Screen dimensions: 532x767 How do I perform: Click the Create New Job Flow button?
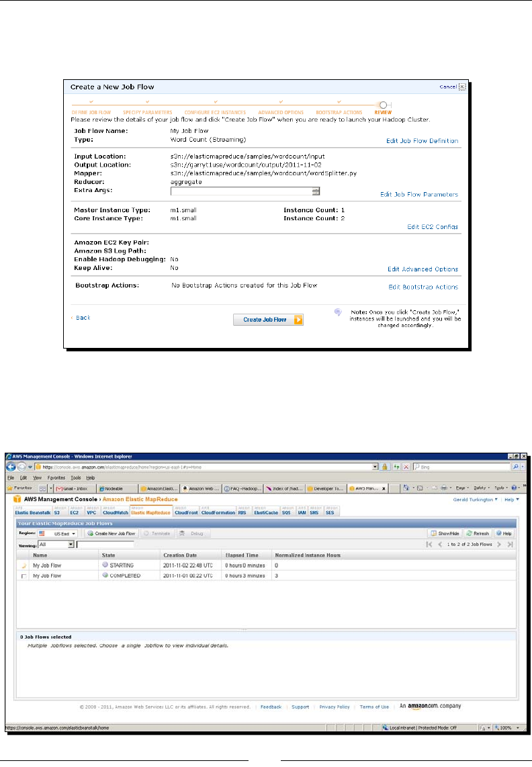click(111, 534)
